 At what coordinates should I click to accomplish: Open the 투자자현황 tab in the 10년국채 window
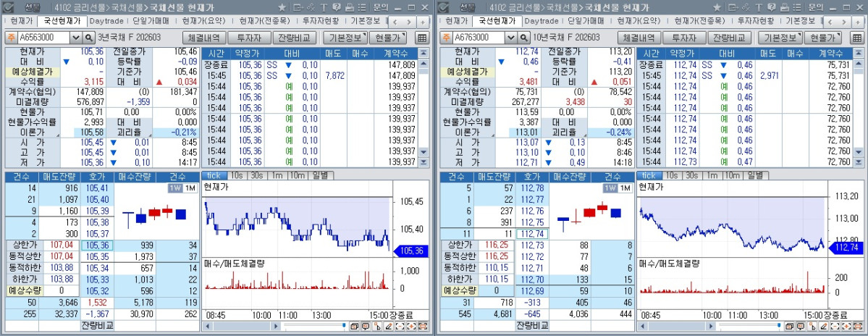click(756, 21)
